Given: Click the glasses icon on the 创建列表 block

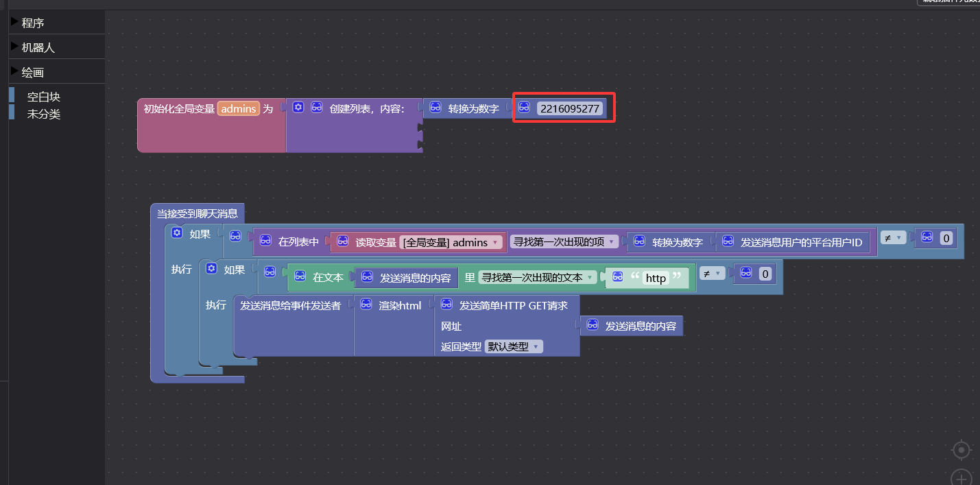Looking at the screenshot, I should click(x=317, y=108).
